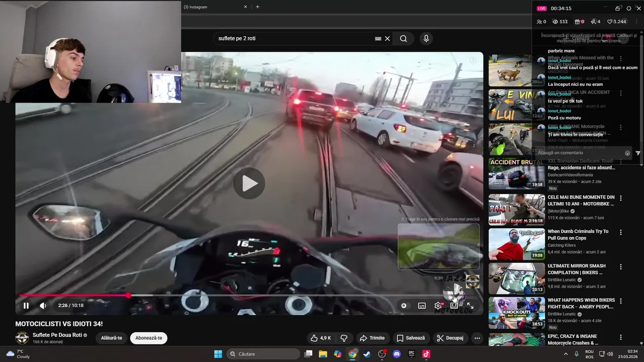This screenshot has height=362, width=644.
Task: Open options for When Dumb Criminals video
Action: [x=621, y=232]
